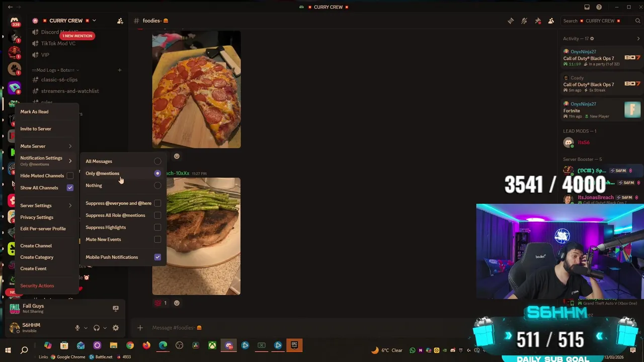Open the Xbox app in the taskbar
Screen dimensions: 644x362
[212, 345]
